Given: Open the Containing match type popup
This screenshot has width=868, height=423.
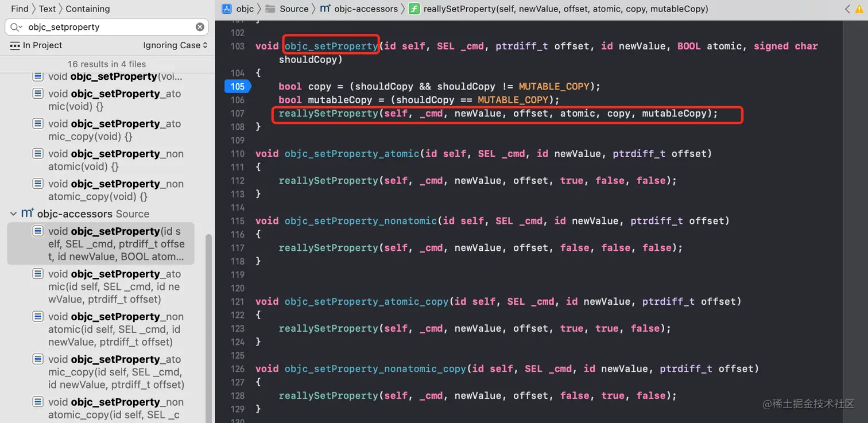Looking at the screenshot, I should point(88,9).
